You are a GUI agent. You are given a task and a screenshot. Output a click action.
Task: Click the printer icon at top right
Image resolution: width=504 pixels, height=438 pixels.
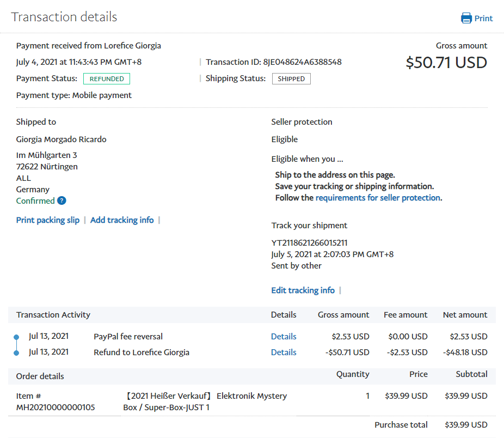click(466, 19)
